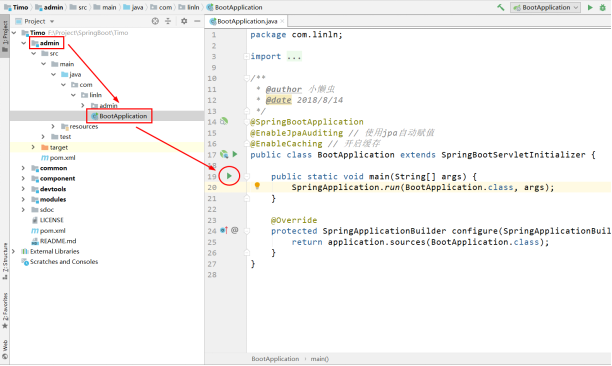Screen dimensions: 612x366
Task: Expand the External Libraries node
Action: coord(14,251)
